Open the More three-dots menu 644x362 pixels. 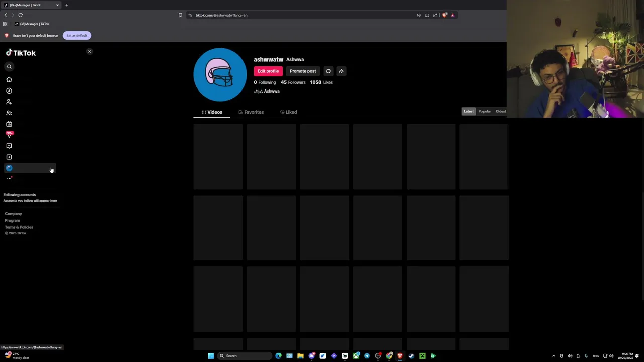(9, 178)
